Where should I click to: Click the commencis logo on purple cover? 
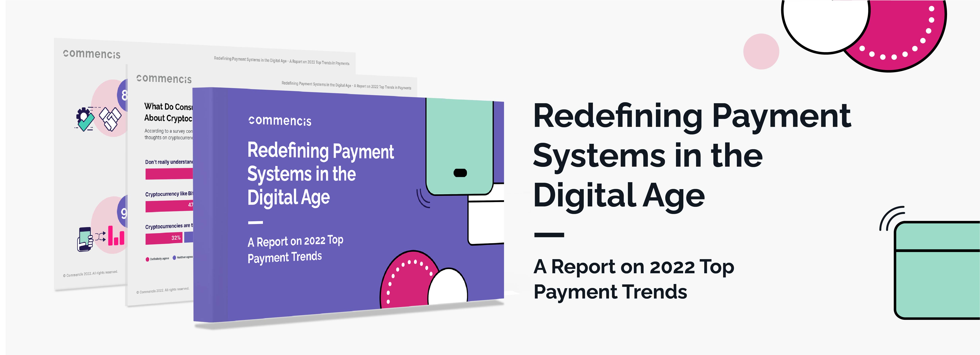(280, 121)
